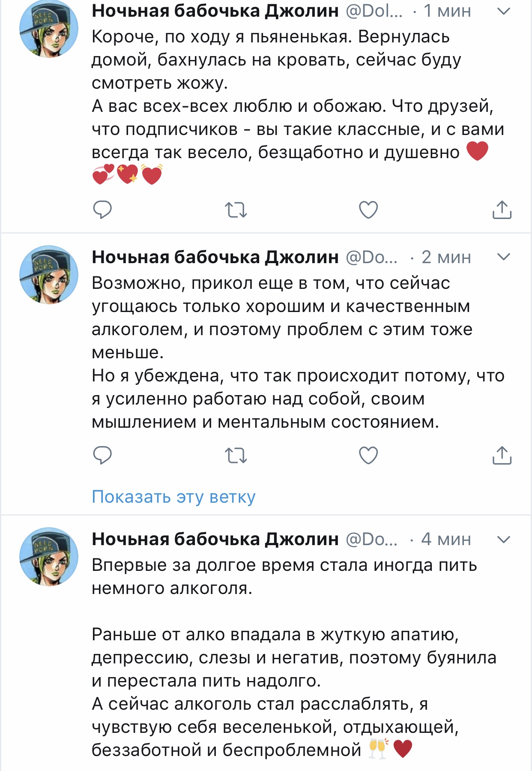Open dropdown arrow on 4 мин tweet
532x771 pixels.
(504, 539)
